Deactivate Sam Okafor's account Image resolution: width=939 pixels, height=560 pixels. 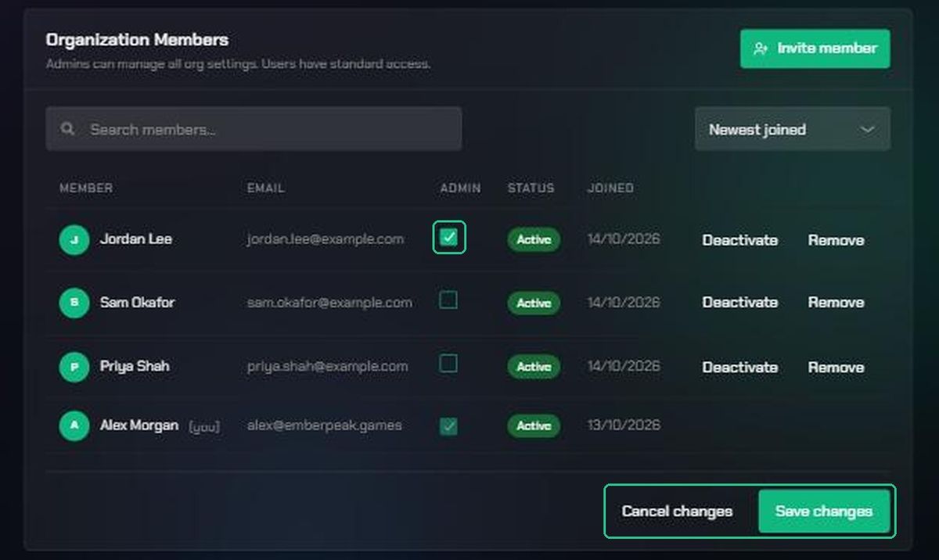tap(739, 303)
